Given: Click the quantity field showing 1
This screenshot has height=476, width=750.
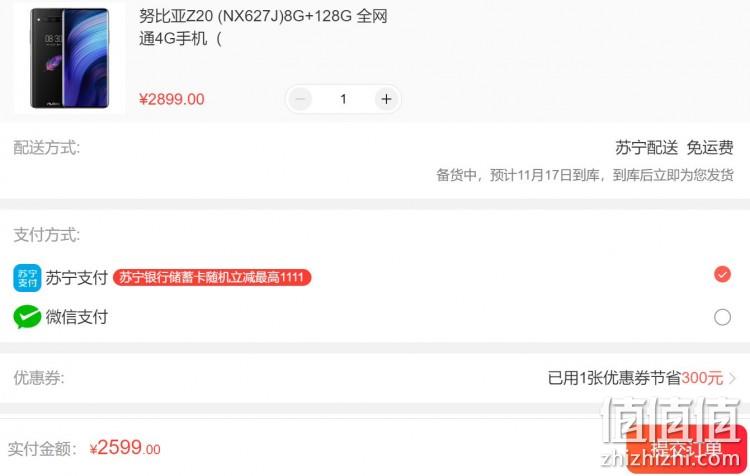Looking at the screenshot, I should [343, 99].
